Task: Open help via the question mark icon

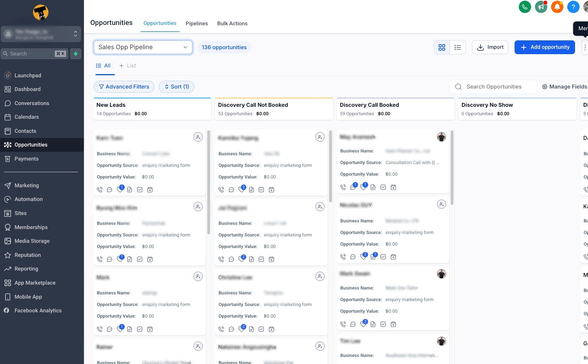Action: [x=573, y=7]
